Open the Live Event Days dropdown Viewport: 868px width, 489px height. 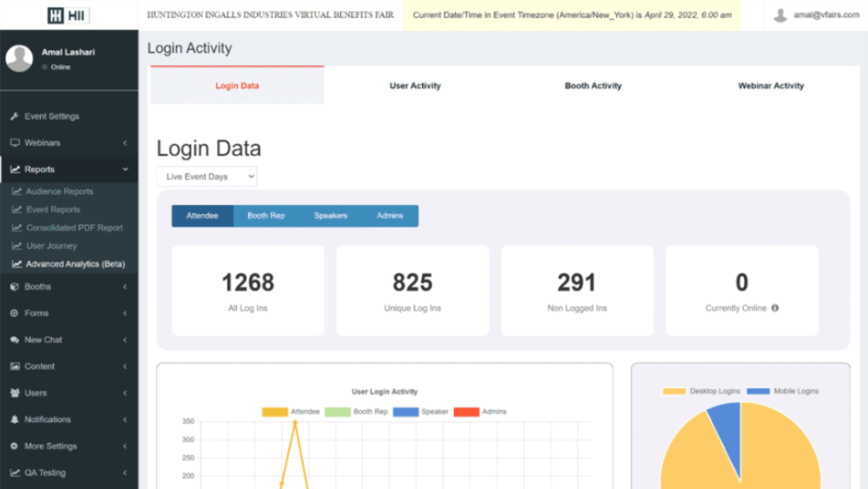point(207,176)
